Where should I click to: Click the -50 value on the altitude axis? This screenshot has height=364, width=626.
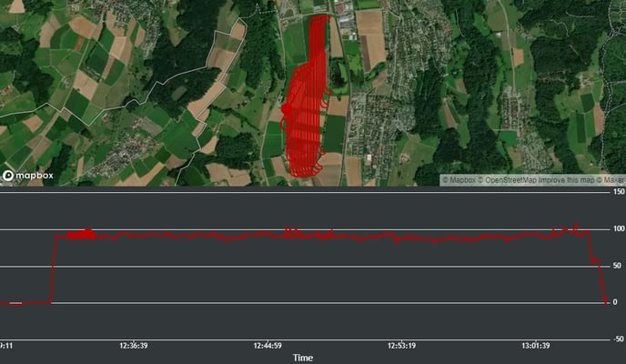pos(619,339)
